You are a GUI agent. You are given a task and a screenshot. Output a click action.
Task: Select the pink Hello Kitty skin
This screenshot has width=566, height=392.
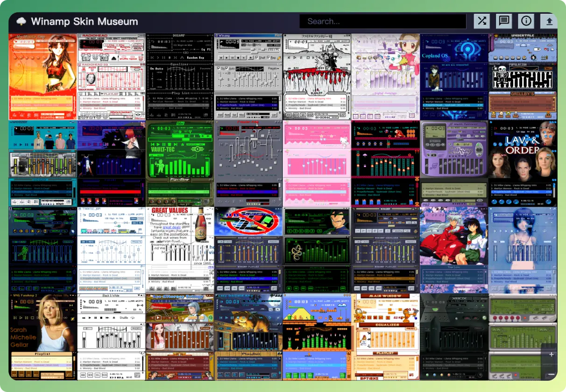[x=317, y=163]
